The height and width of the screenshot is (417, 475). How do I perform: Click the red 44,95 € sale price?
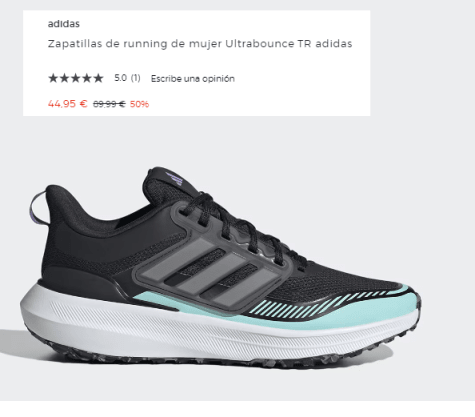(68, 104)
